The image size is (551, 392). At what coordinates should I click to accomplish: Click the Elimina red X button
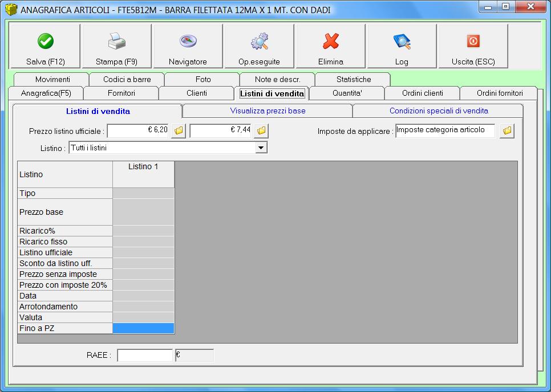(x=330, y=46)
